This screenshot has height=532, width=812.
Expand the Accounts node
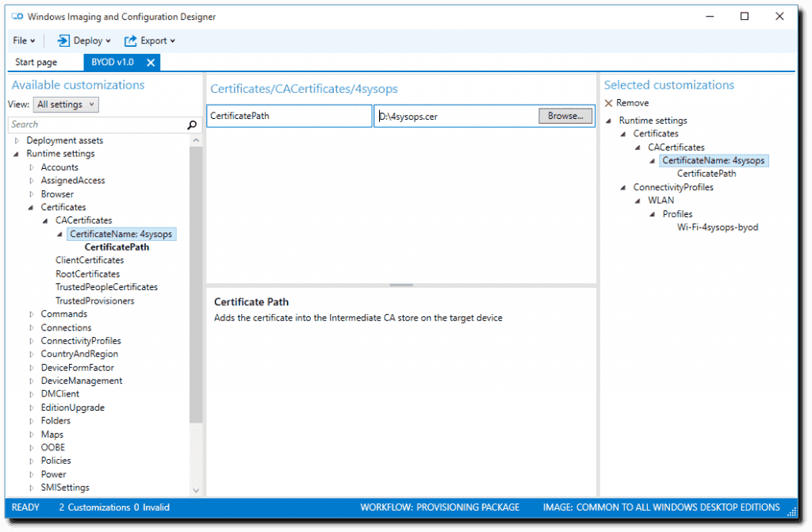(x=32, y=167)
